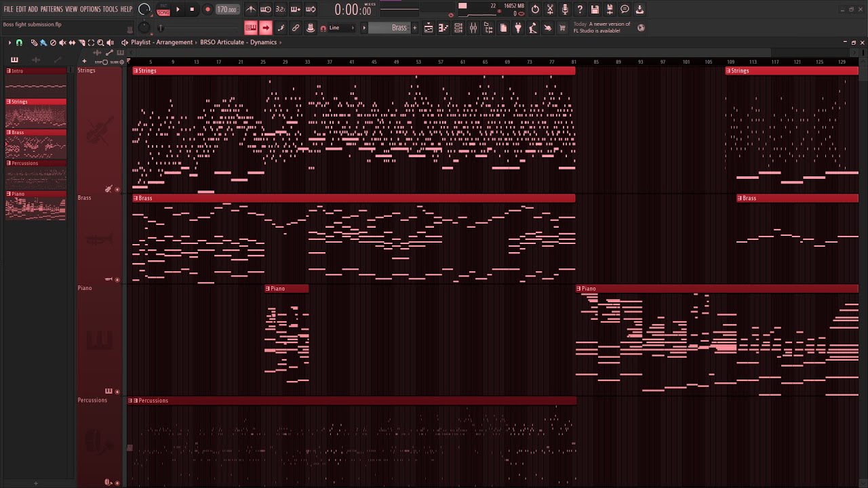Open the shopping cart store icon
Screen dimensions: 868x488
562,28
